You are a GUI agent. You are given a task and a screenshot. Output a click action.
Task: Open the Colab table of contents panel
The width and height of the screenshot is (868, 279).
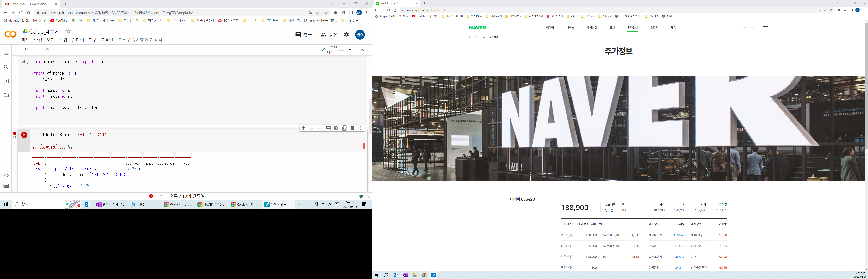pyautogui.click(x=6, y=53)
